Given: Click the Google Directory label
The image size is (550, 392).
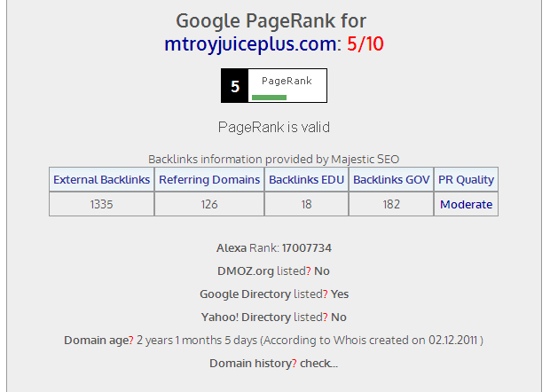Looking at the screenshot, I should [245, 294].
